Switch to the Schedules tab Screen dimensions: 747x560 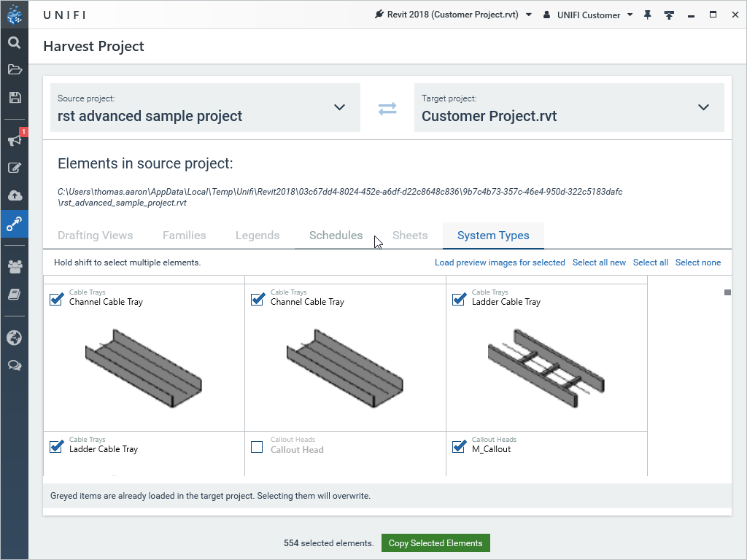[x=336, y=236]
